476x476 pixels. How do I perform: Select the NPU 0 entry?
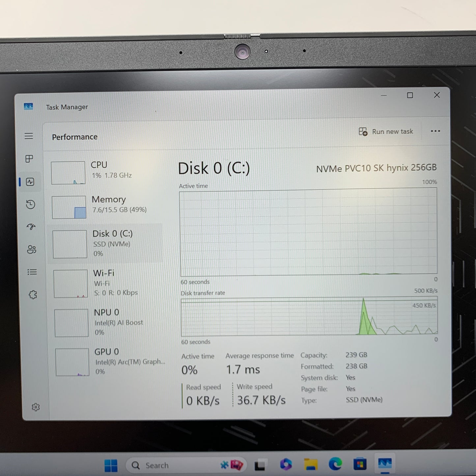point(105,322)
